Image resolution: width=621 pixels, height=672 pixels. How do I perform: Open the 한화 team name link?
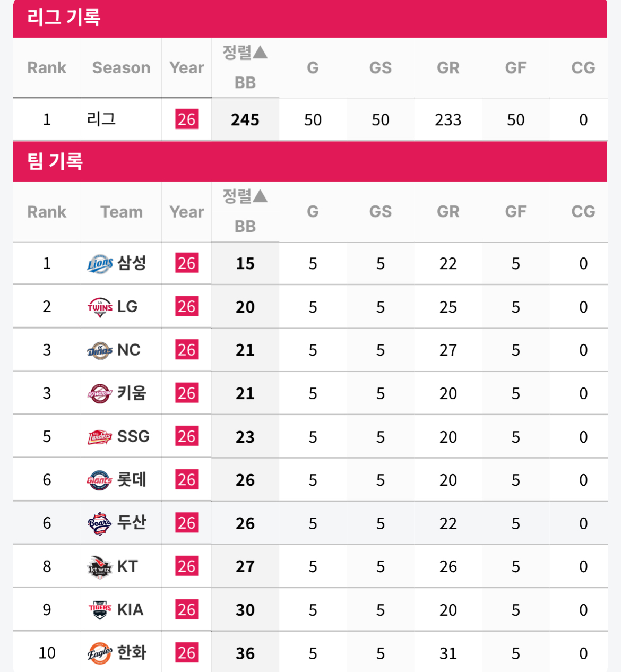pos(132,653)
